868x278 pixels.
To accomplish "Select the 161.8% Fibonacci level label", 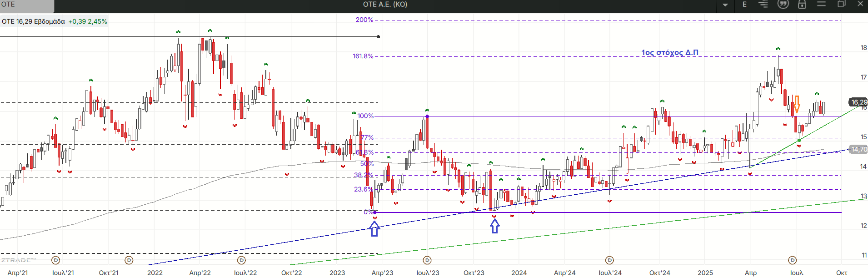I will pos(363,56).
